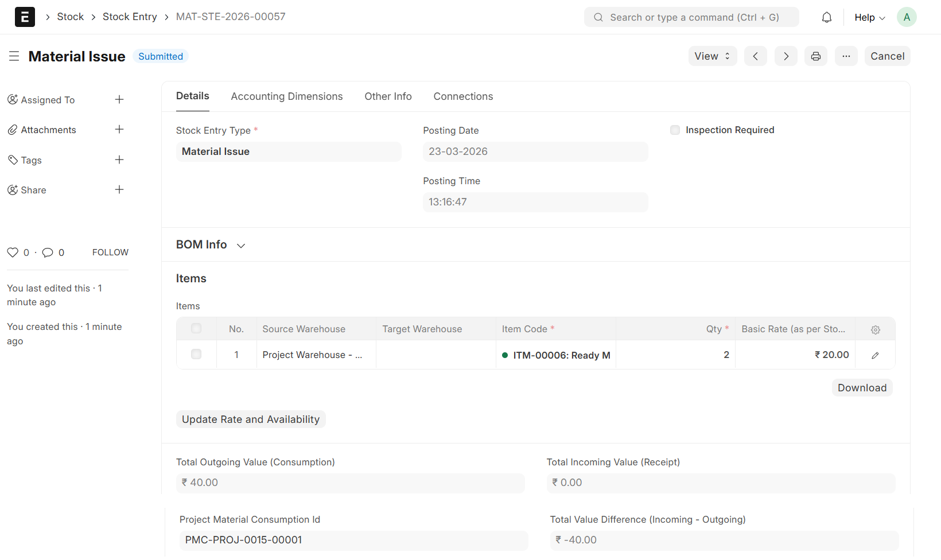
Task: Toggle the sidebar with hamburger icon
Action: 14,56
